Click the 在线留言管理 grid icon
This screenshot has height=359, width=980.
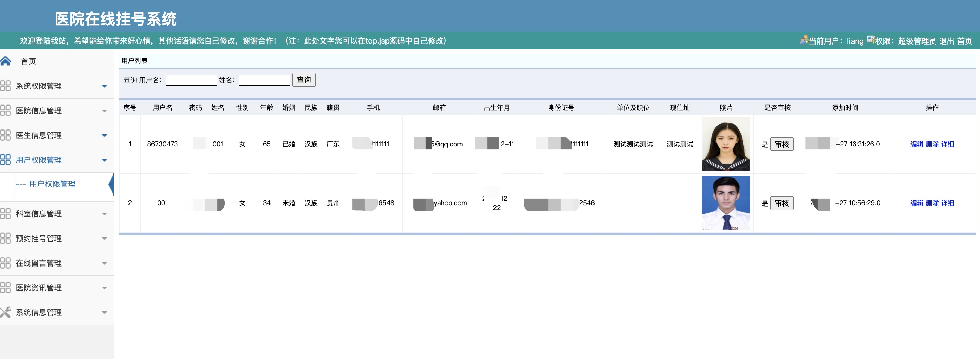pyautogui.click(x=5, y=263)
